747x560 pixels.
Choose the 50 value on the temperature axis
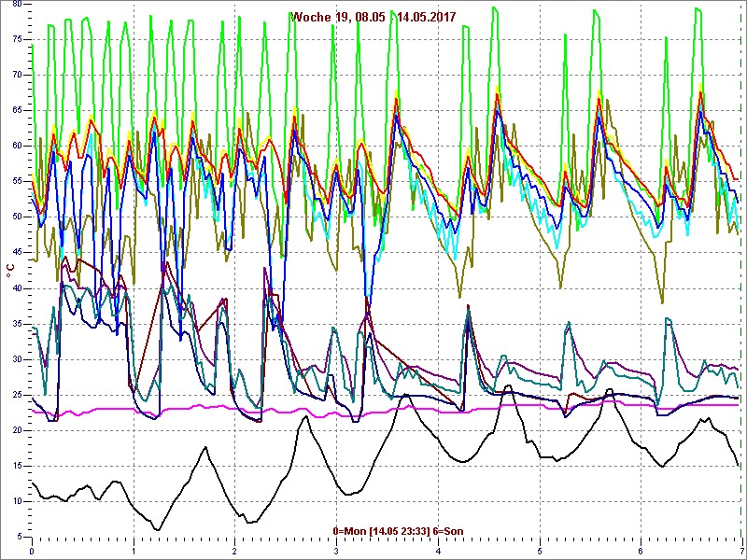click(17, 217)
